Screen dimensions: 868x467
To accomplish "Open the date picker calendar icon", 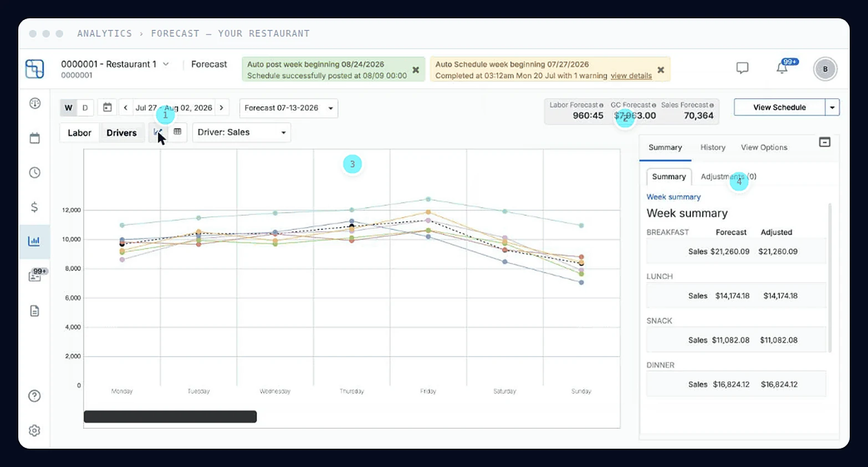I will [x=107, y=108].
